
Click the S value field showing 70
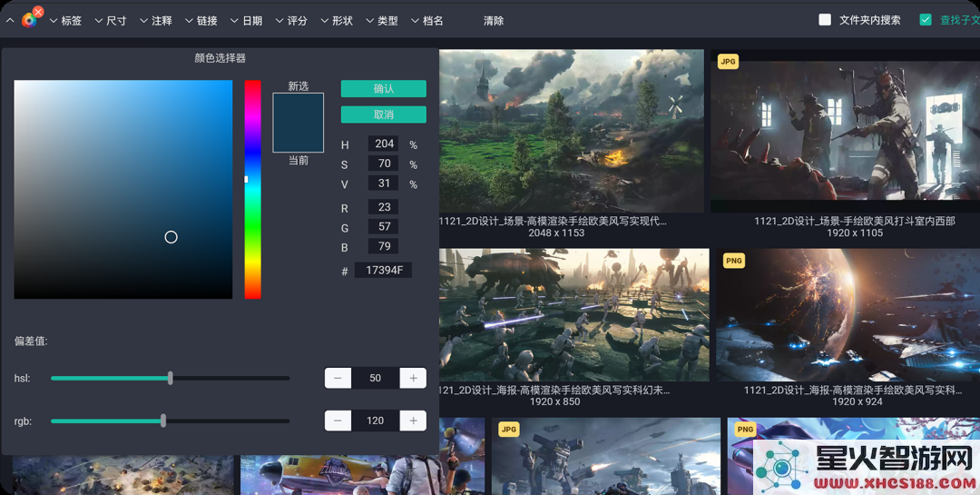coord(384,163)
